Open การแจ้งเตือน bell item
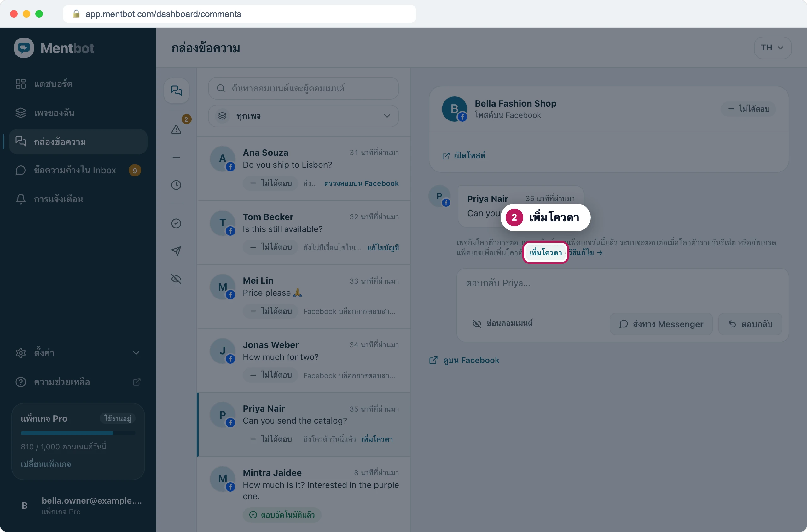Screen dimensions: 807x532 tap(78, 199)
